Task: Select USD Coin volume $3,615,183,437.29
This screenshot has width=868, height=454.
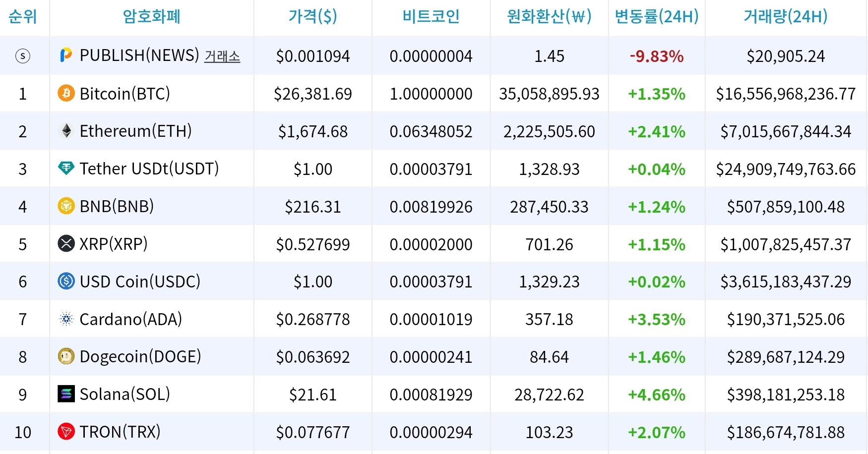Action: coord(786,282)
